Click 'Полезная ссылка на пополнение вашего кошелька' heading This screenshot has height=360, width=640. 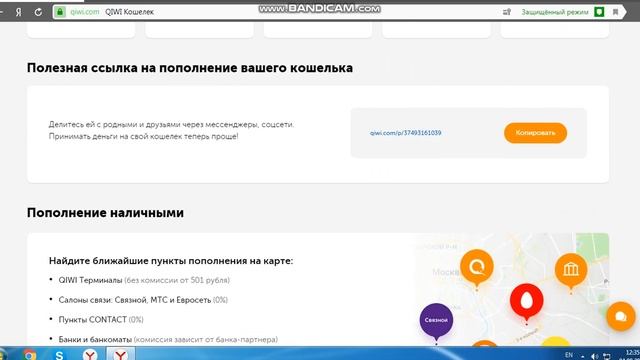[190, 68]
